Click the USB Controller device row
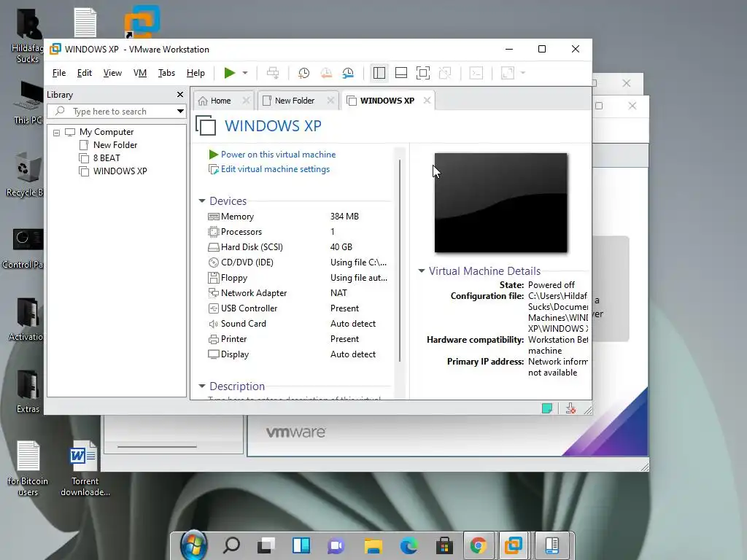 pyautogui.click(x=298, y=308)
